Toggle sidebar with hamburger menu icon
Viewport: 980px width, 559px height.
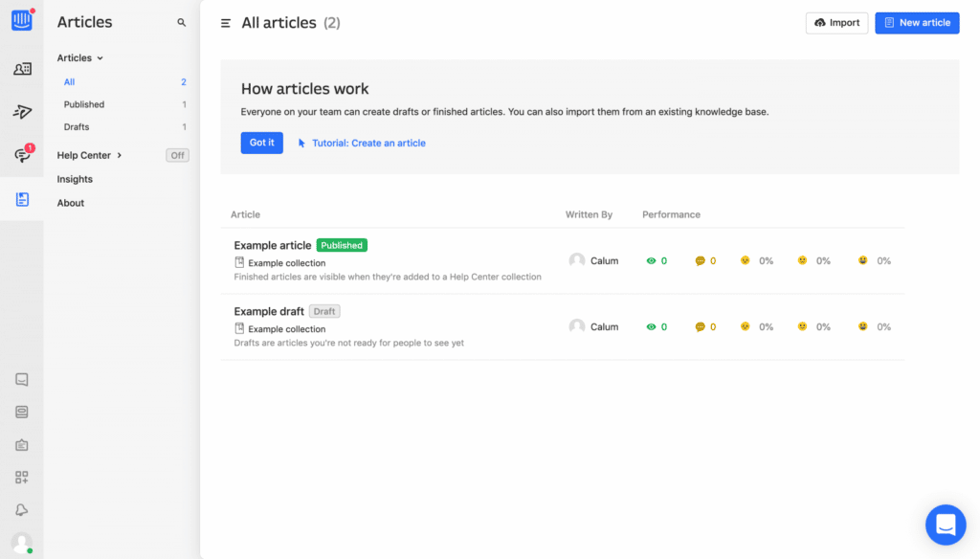226,23
